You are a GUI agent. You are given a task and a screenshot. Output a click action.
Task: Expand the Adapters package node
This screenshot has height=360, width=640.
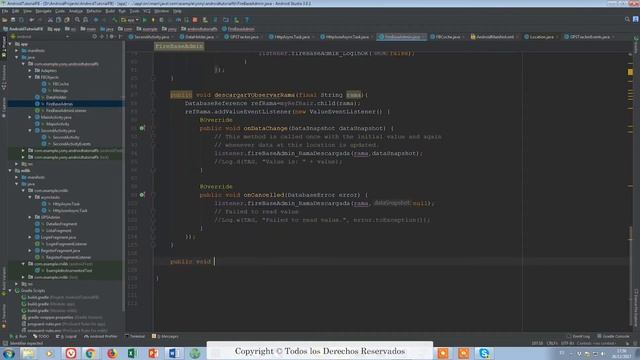pyautogui.click(x=30, y=71)
